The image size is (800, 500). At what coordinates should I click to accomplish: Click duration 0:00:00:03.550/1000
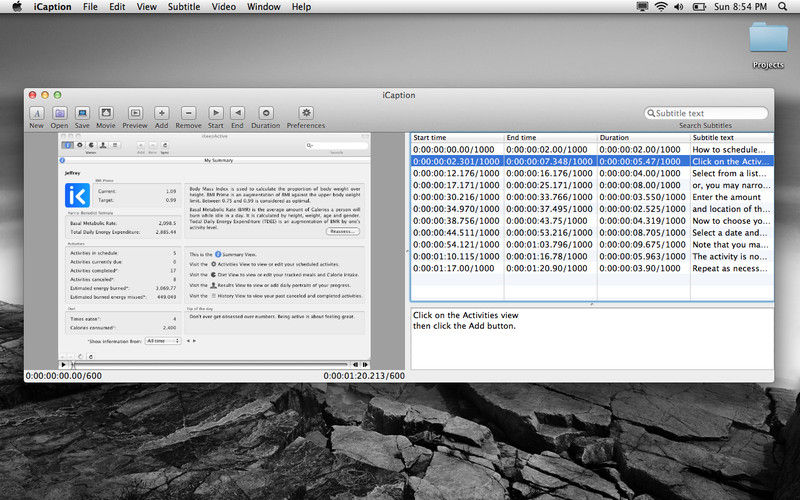tap(642, 197)
